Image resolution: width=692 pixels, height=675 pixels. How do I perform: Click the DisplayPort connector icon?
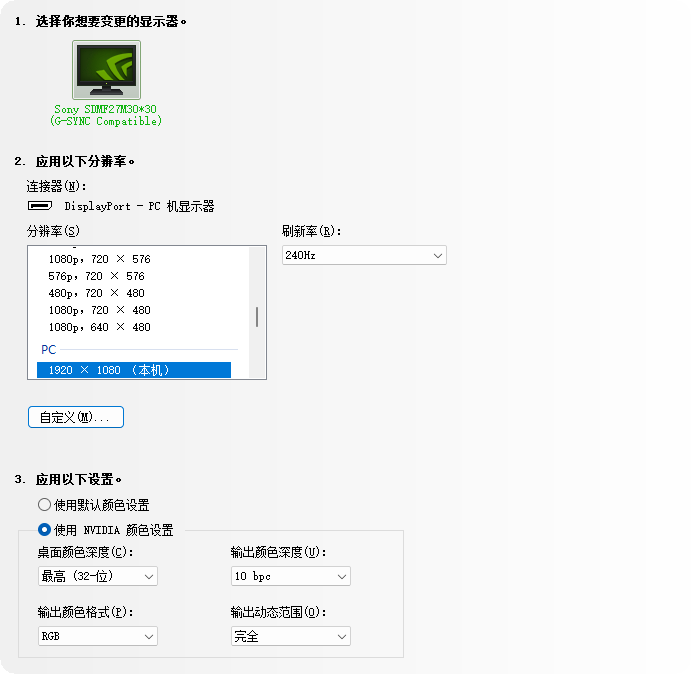pyautogui.click(x=40, y=206)
